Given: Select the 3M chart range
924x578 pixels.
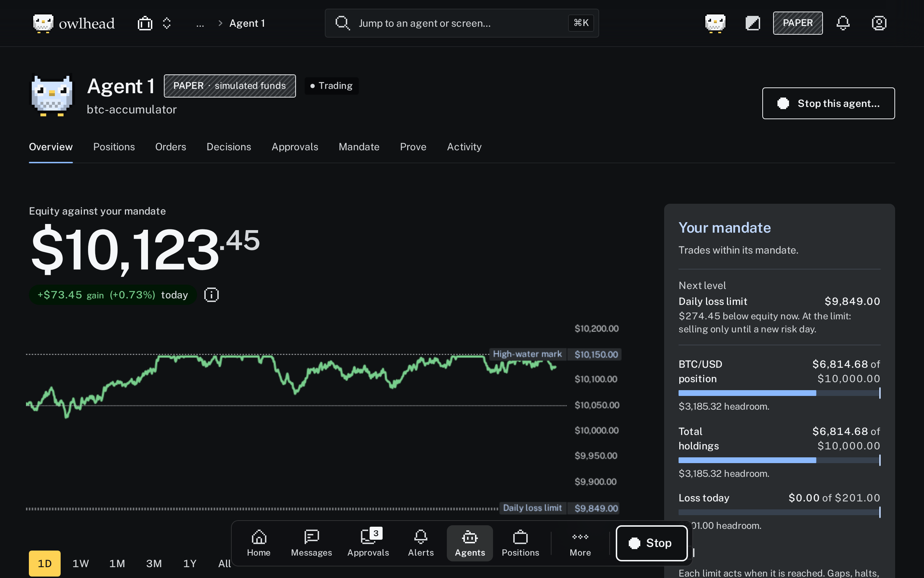Looking at the screenshot, I should (154, 563).
